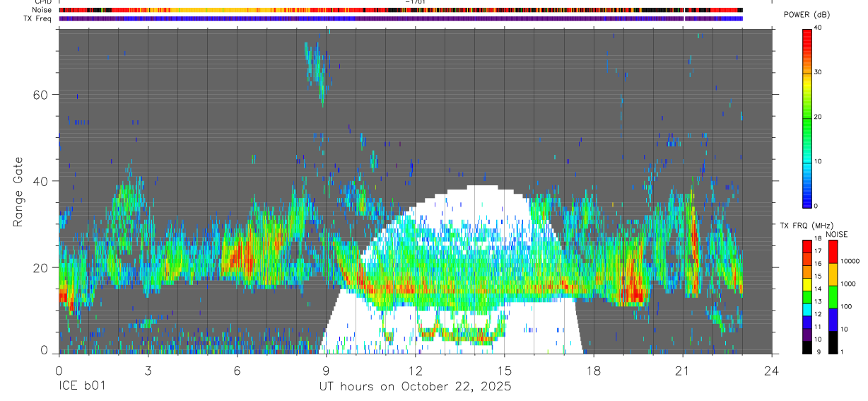Screen dimensions: 868x401
Task: Click the red 10000 segment of NOISE scale
Action: 833,251
